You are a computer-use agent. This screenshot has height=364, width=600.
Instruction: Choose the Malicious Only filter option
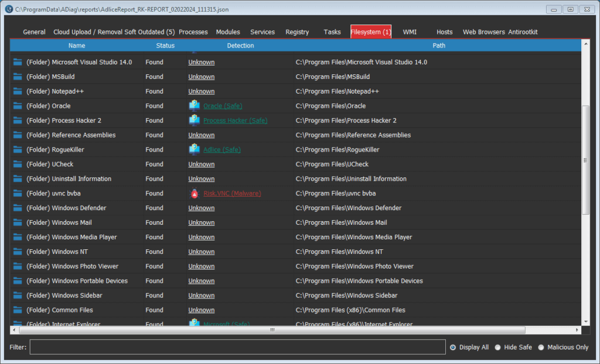click(x=541, y=347)
